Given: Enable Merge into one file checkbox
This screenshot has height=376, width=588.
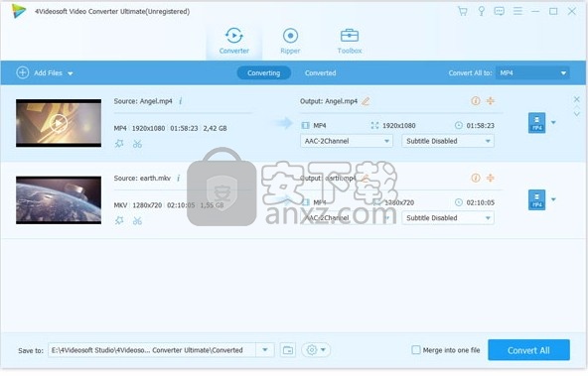Looking at the screenshot, I should (416, 350).
